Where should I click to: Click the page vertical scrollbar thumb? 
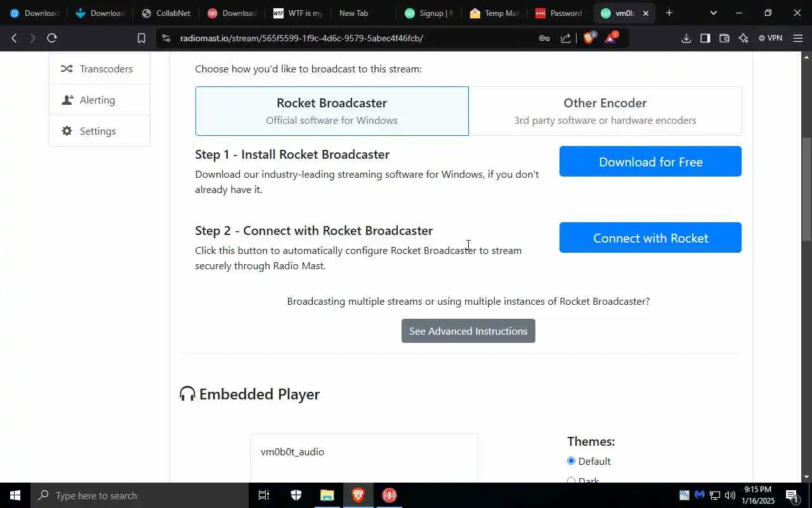point(806,189)
